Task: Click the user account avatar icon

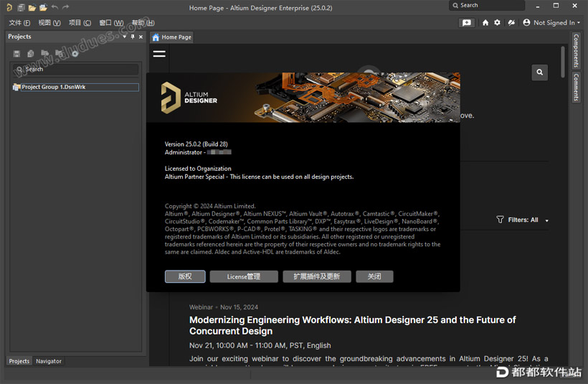Action: click(x=526, y=22)
